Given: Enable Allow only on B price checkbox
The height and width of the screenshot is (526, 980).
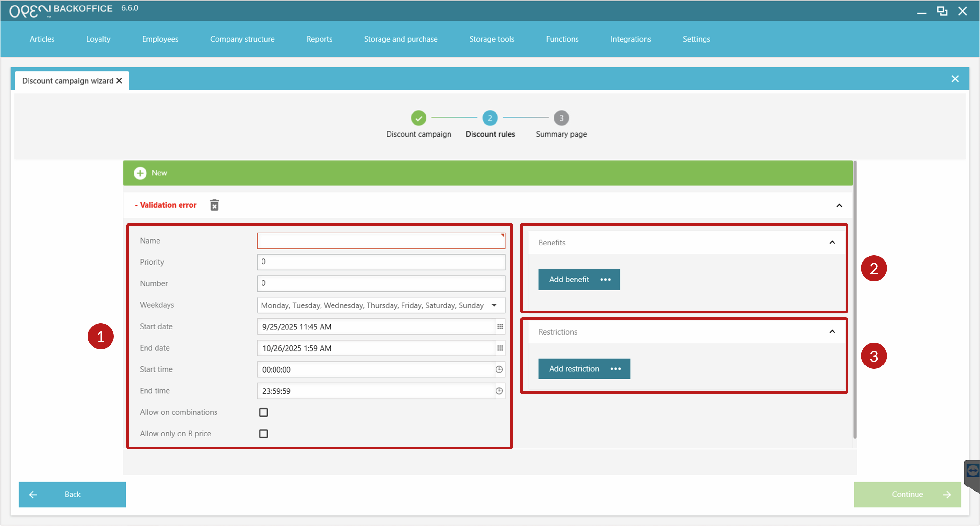Looking at the screenshot, I should click(263, 434).
